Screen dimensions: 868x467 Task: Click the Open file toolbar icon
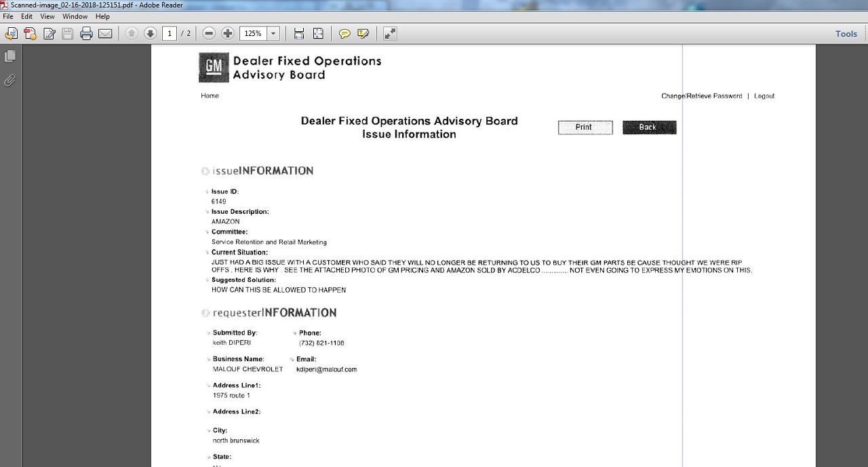[x=12, y=33]
